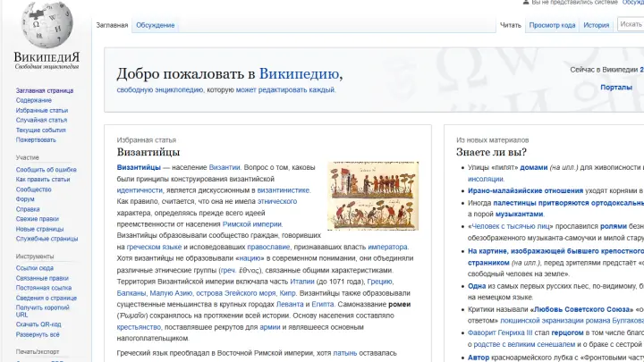644x362 pixels.
Task: Open the византинистике link
Action: (x=284, y=190)
